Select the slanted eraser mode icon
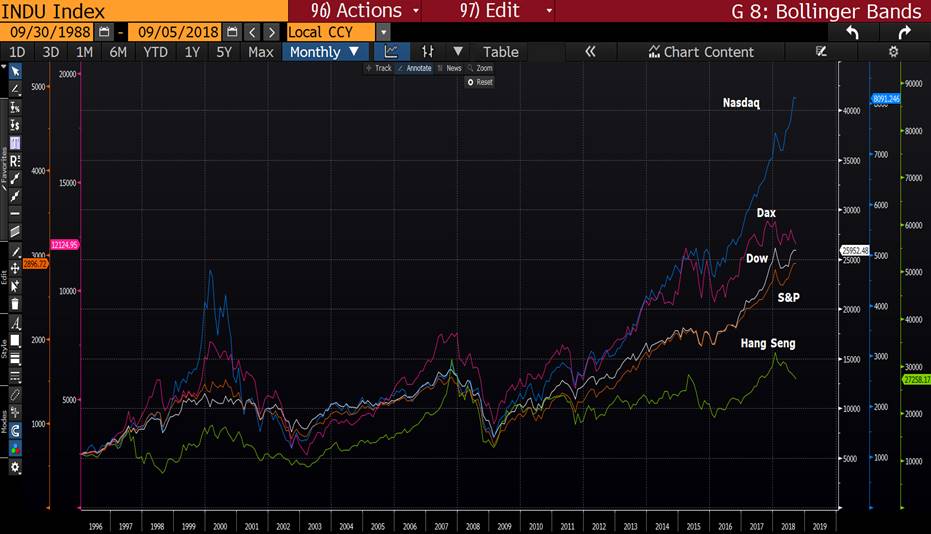Viewport: 931px width, 534px height. click(x=15, y=394)
